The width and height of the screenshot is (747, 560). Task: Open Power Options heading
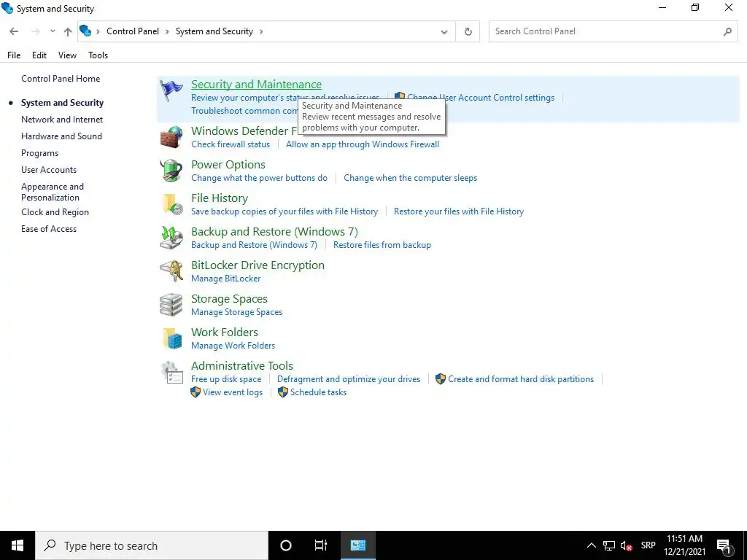pyautogui.click(x=228, y=164)
